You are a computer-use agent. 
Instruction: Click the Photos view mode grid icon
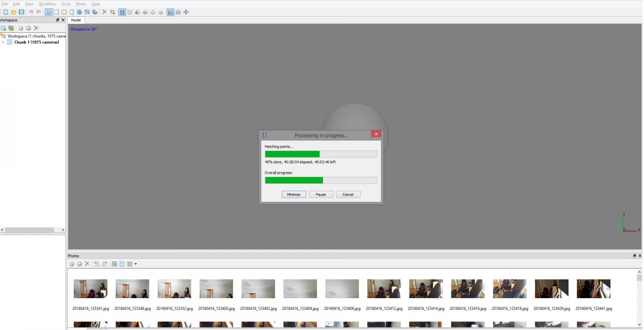130,264
